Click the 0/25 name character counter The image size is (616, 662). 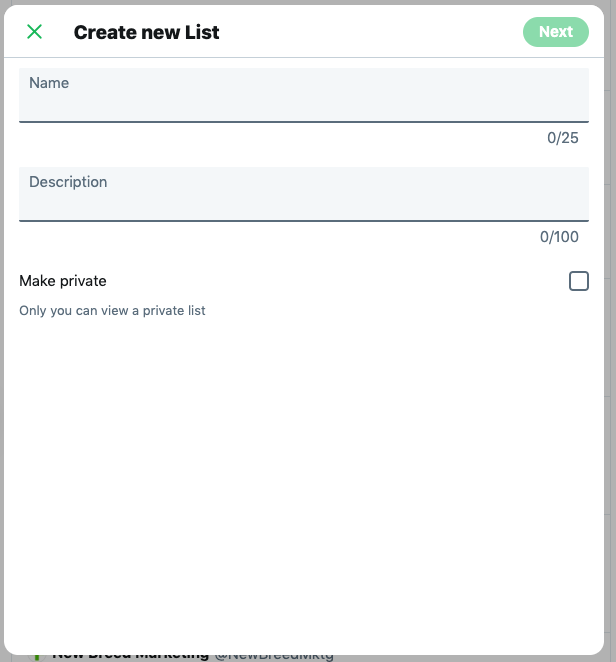coord(562,138)
